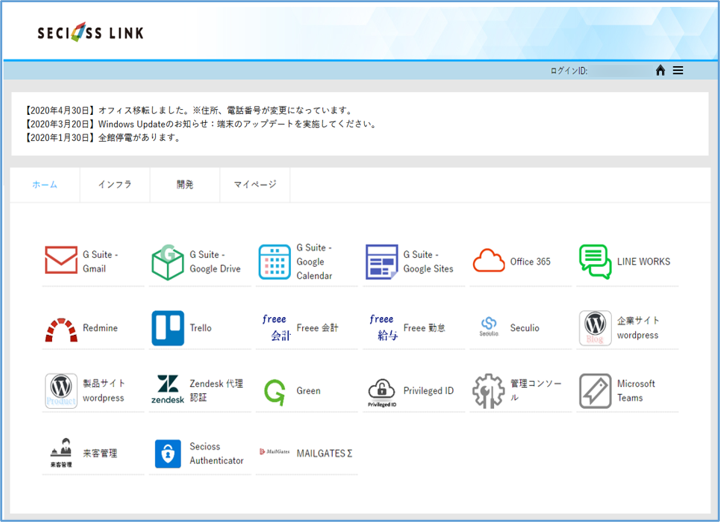Click the SECIOSS LINK logo
720x522 pixels.
[x=90, y=32]
